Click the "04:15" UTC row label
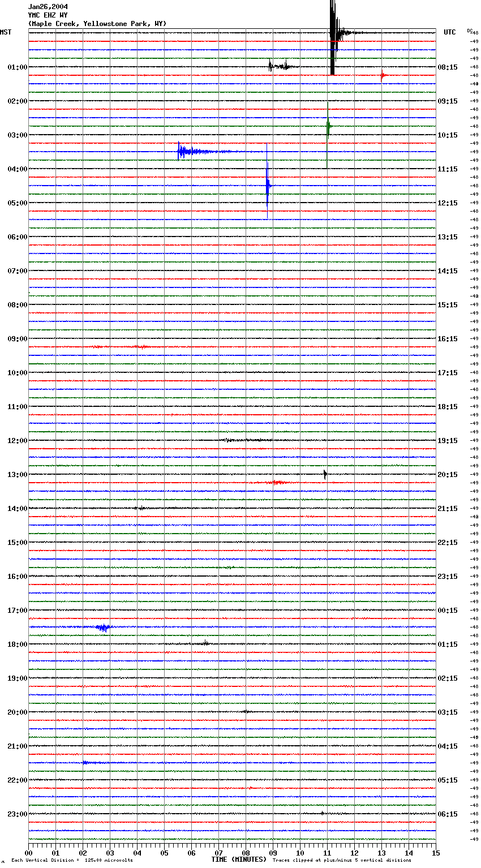Image resolution: width=481 pixels, height=868 pixels. [x=448, y=746]
